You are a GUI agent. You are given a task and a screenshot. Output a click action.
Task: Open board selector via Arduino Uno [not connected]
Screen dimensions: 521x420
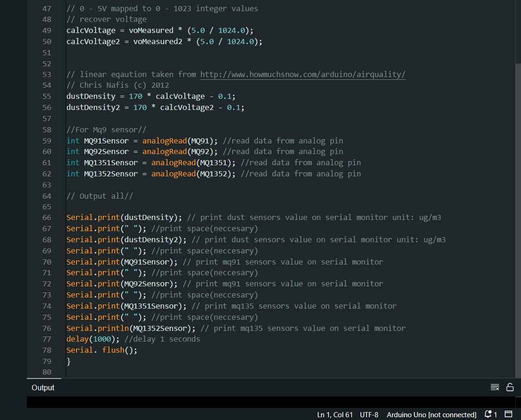pyautogui.click(x=431, y=414)
